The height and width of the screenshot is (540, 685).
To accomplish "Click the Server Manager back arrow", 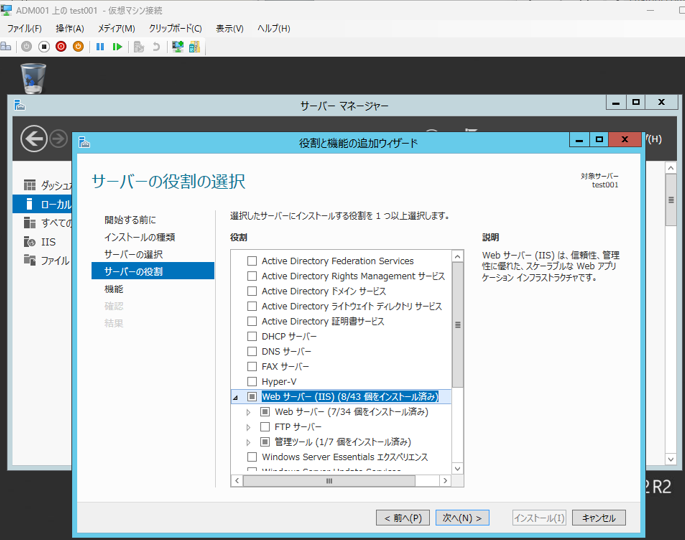I will click(34, 138).
